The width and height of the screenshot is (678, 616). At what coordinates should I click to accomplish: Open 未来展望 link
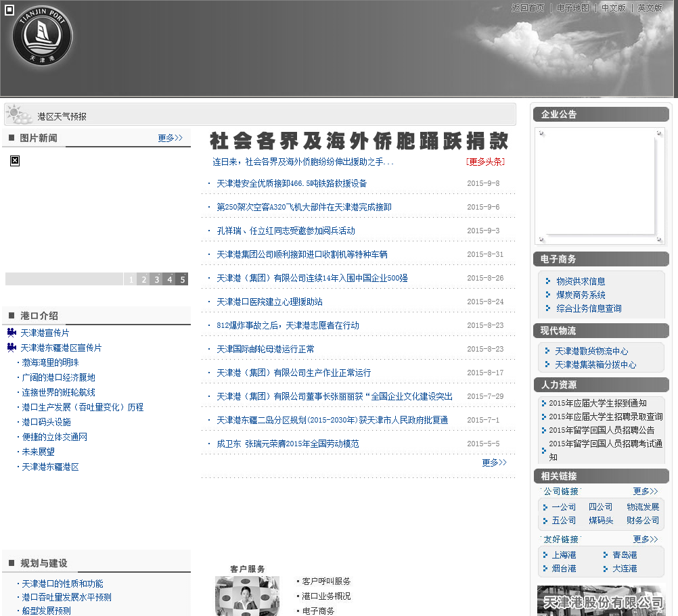(38, 452)
